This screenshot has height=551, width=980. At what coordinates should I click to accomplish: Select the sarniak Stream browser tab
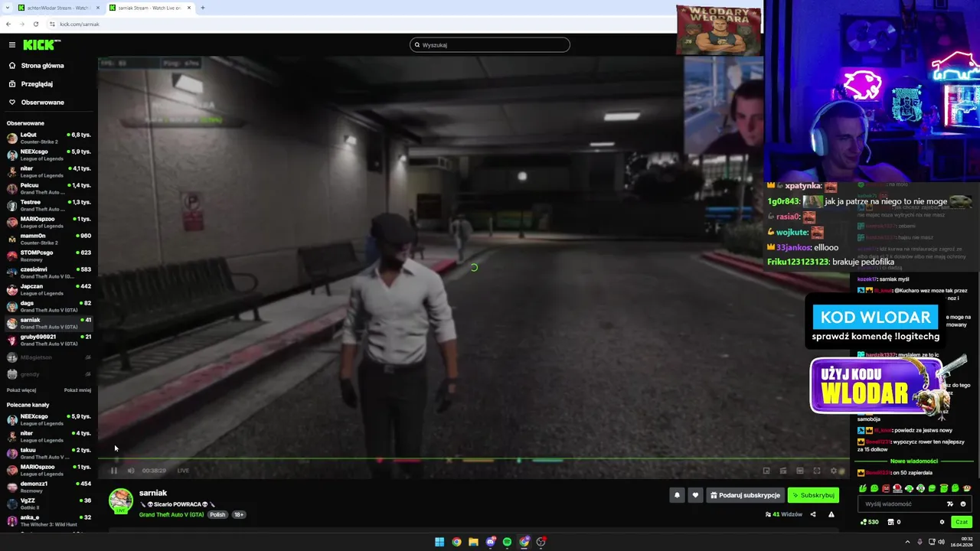coord(149,8)
